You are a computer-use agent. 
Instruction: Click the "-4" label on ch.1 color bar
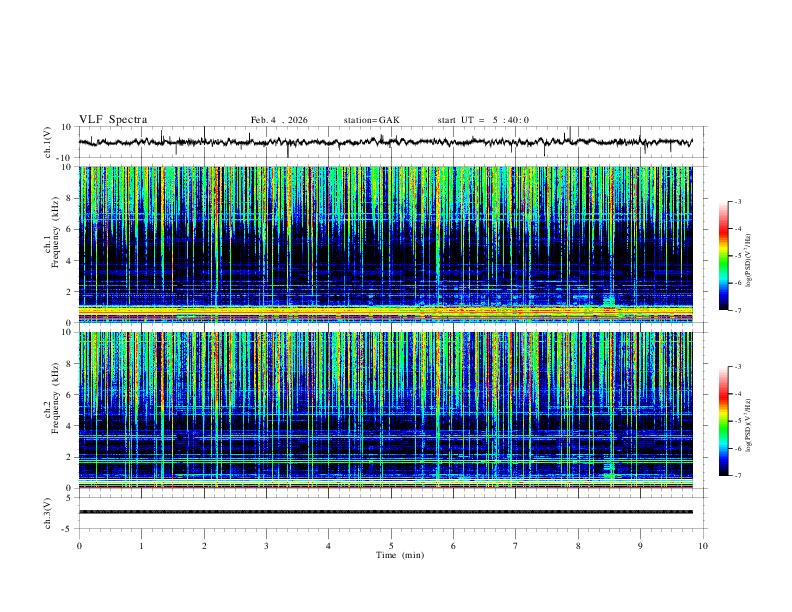pos(737,228)
